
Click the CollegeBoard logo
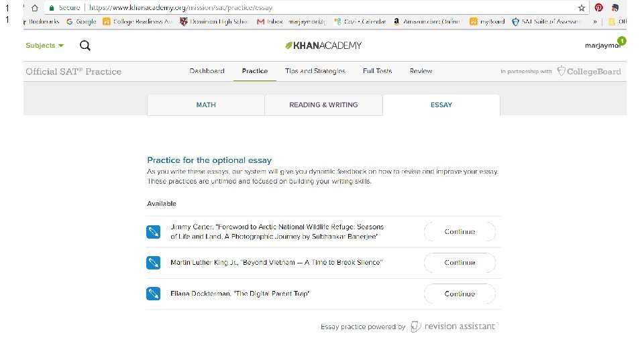589,72
